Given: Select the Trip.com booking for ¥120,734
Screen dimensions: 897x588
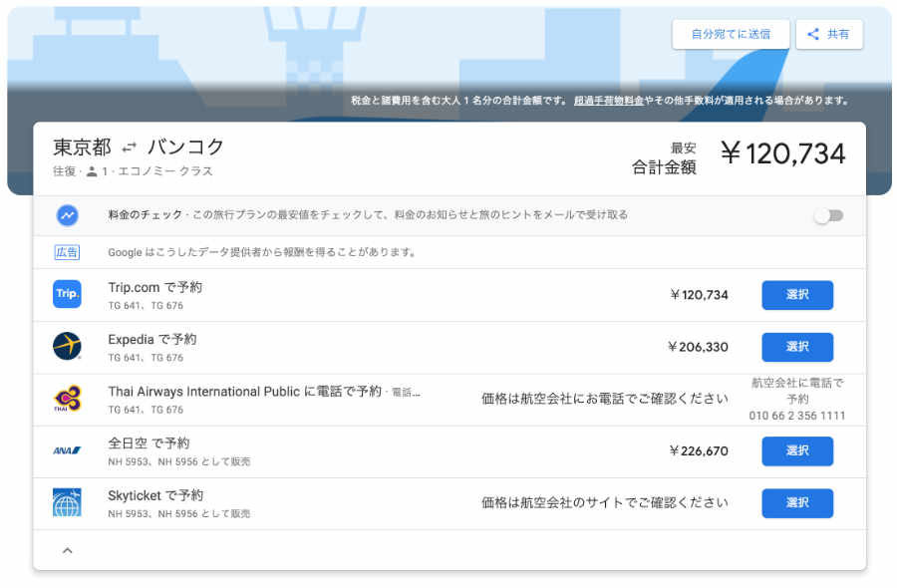Looking at the screenshot, I should [797, 295].
